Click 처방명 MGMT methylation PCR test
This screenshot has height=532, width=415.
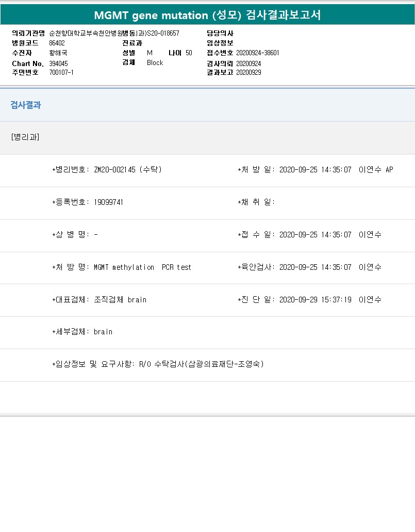[122, 267]
